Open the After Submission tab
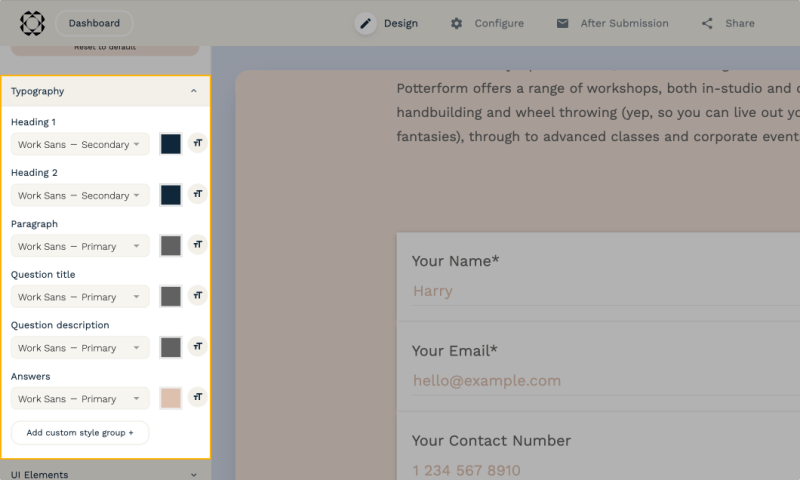The height and width of the screenshot is (480, 800). point(612,23)
